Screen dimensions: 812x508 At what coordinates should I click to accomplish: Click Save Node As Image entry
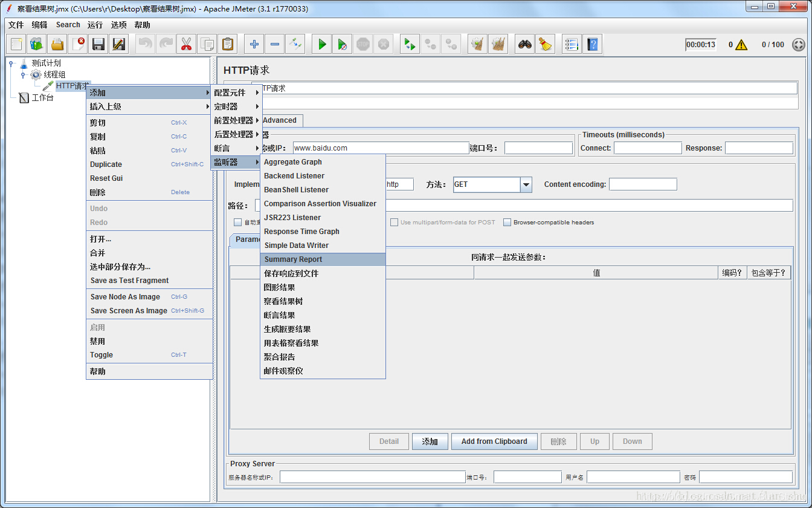pyautogui.click(x=149, y=297)
